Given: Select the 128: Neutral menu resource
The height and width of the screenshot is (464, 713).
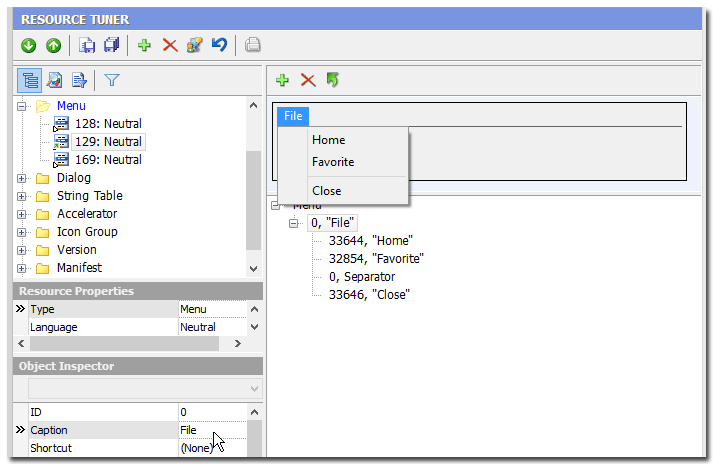Looking at the screenshot, I should click(108, 124).
